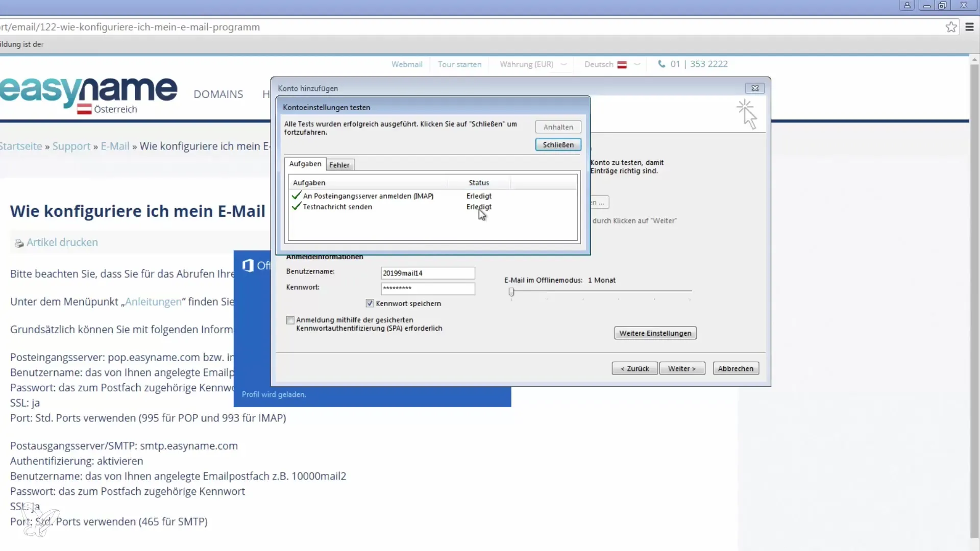Open the Webmail link
This screenshot has height=551, width=980.
407,64
